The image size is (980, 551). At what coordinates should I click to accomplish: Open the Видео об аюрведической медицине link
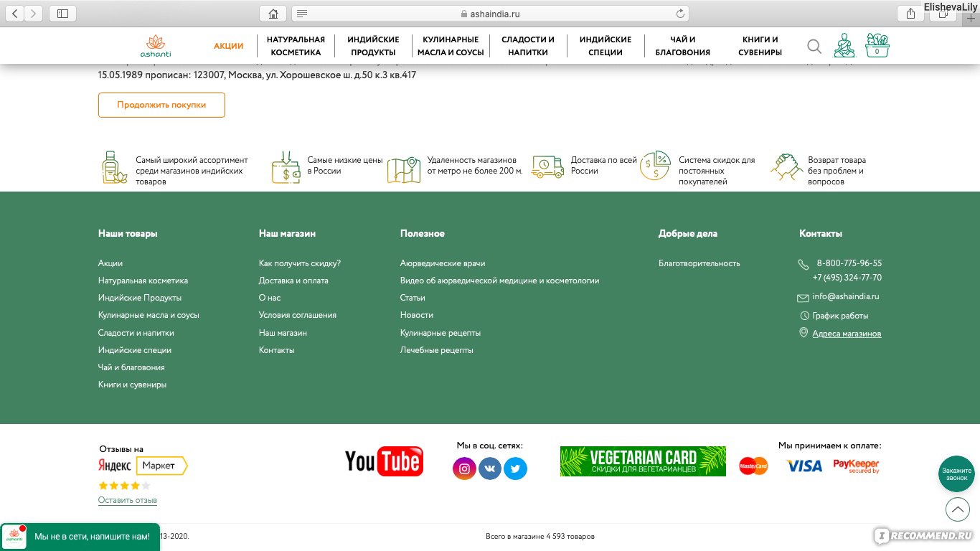click(x=499, y=281)
